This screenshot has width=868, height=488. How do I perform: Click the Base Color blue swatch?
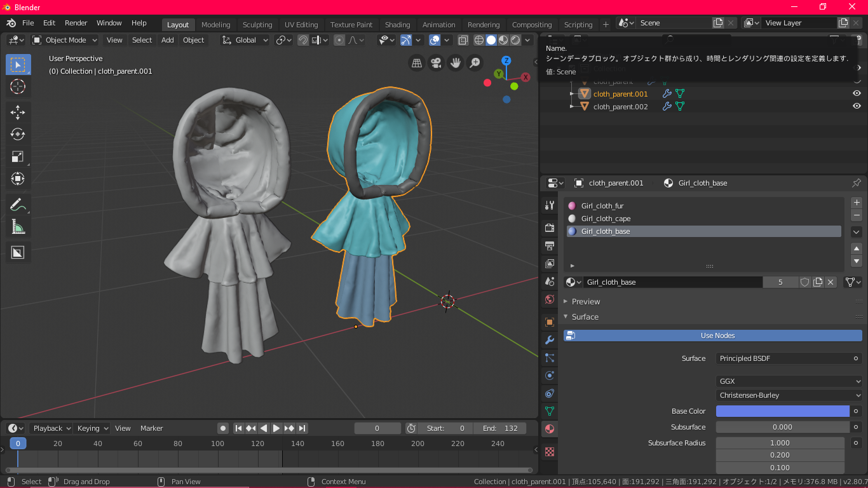coord(783,411)
